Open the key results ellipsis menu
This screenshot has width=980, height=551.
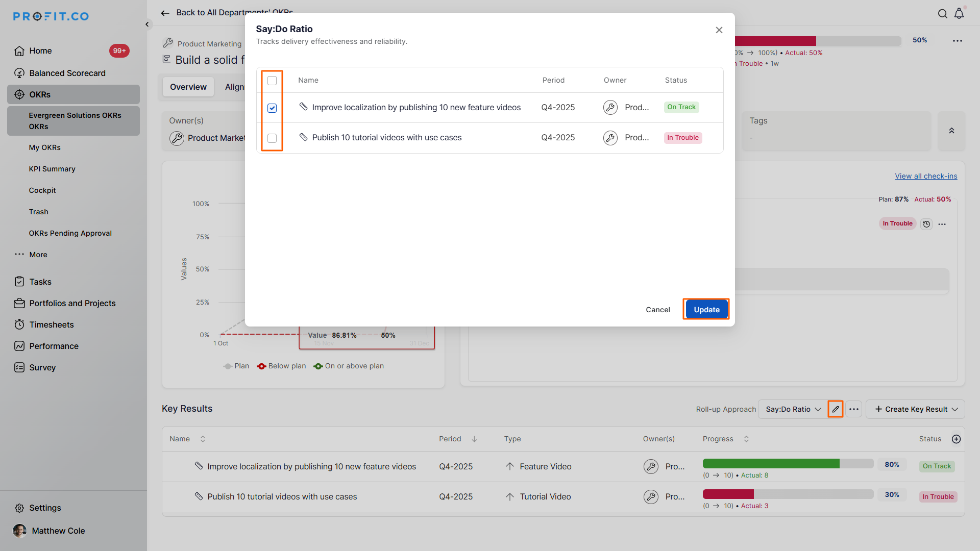[x=853, y=409]
